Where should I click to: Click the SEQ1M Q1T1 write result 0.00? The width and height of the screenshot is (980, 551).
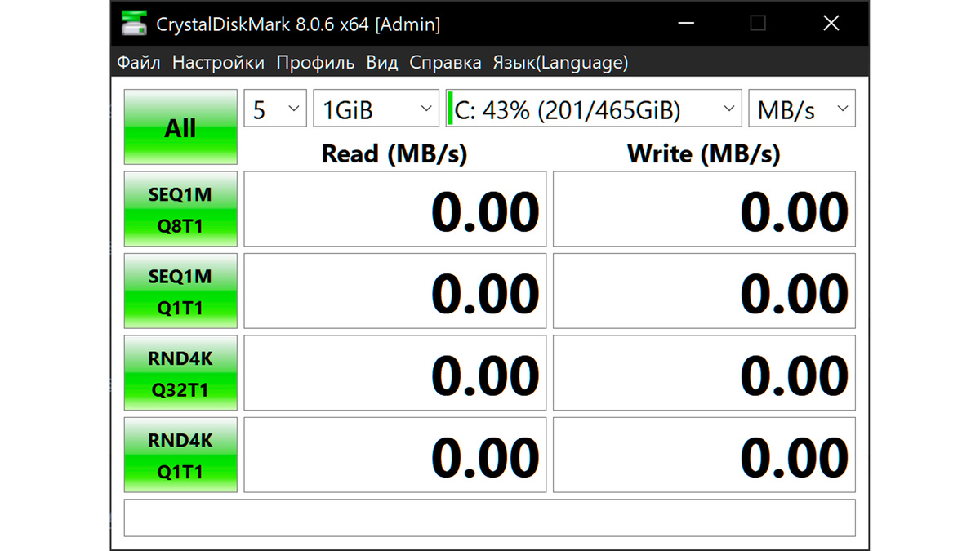[x=704, y=291]
